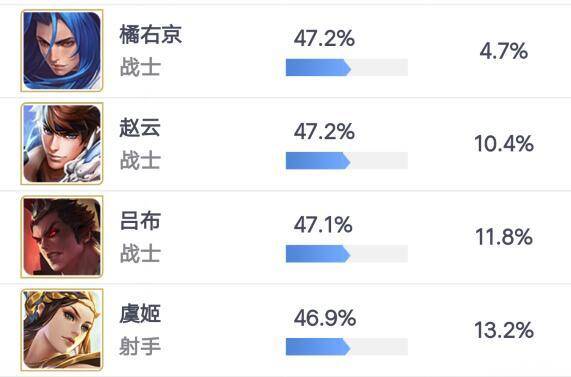Click the 战士 class label under 吕布

pos(140,254)
